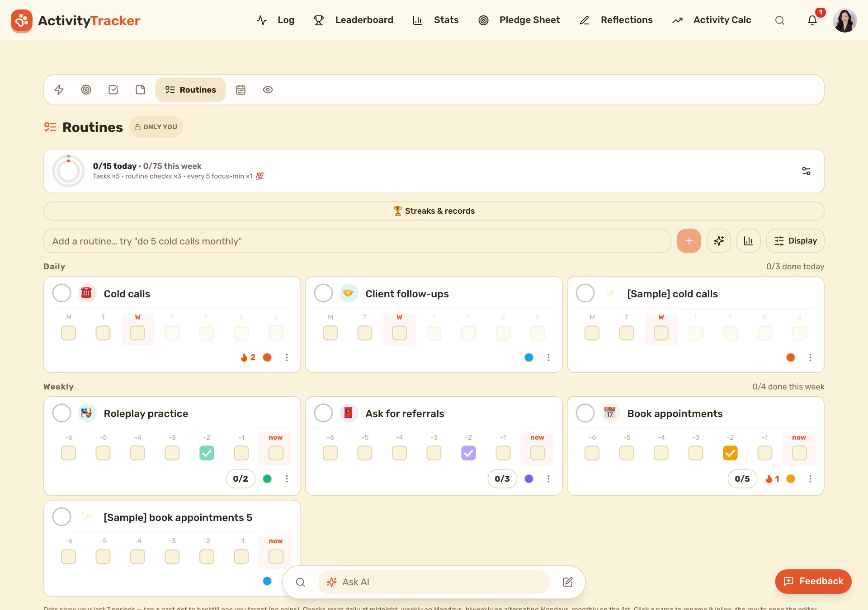
Task: Open the user profile avatar
Action: point(845,20)
